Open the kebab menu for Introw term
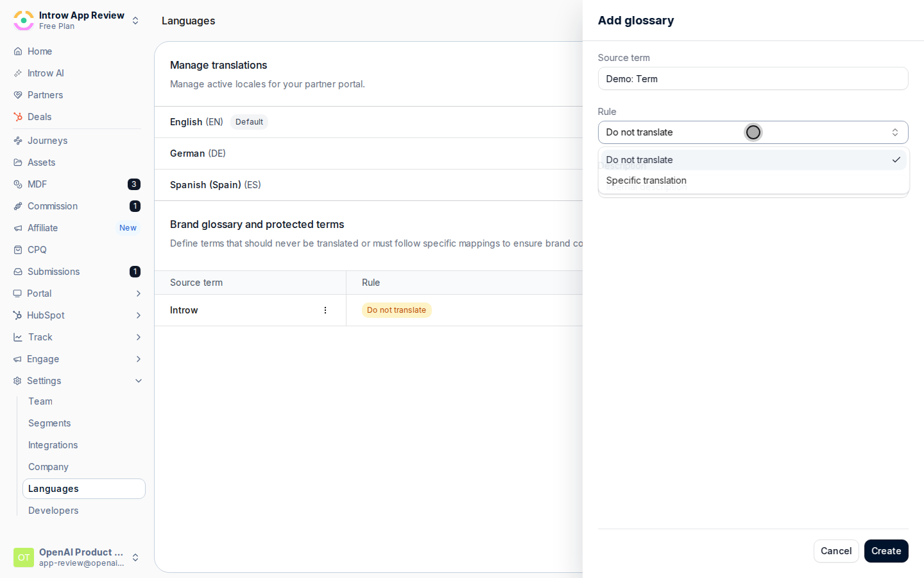The width and height of the screenshot is (924, 578). click(325, 310)
